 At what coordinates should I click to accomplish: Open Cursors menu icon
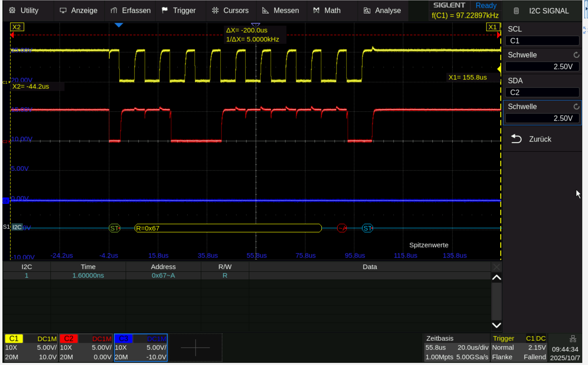(215, 10)
